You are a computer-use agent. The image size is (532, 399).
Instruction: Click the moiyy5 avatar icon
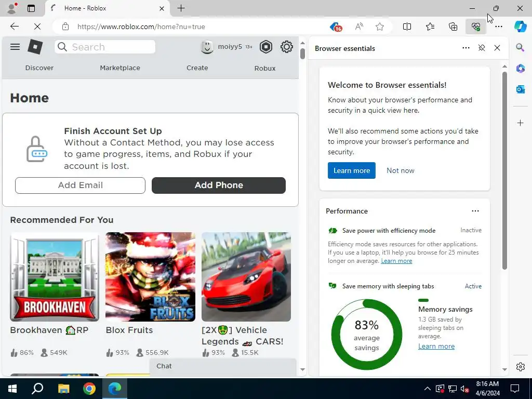point(207,47)
